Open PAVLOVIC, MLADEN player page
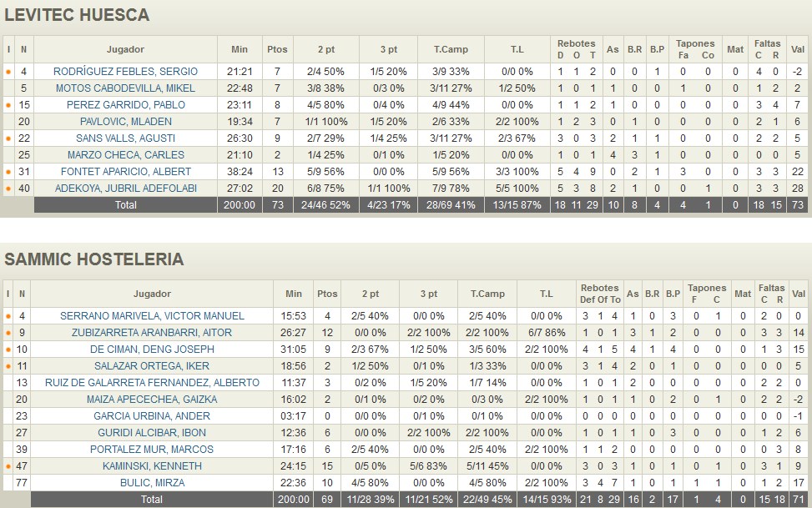Screen dimensions: 812x508 click(125, 122)
